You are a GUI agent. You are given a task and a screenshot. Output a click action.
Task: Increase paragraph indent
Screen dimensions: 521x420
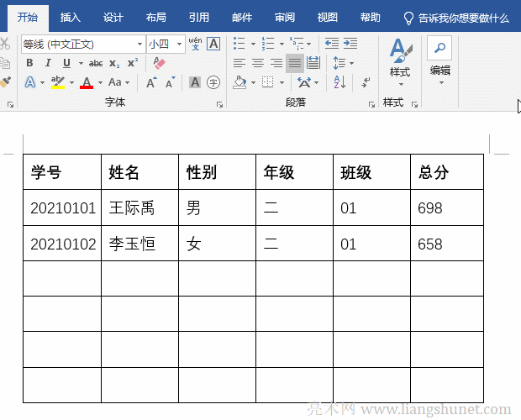(x=350, y=44)
